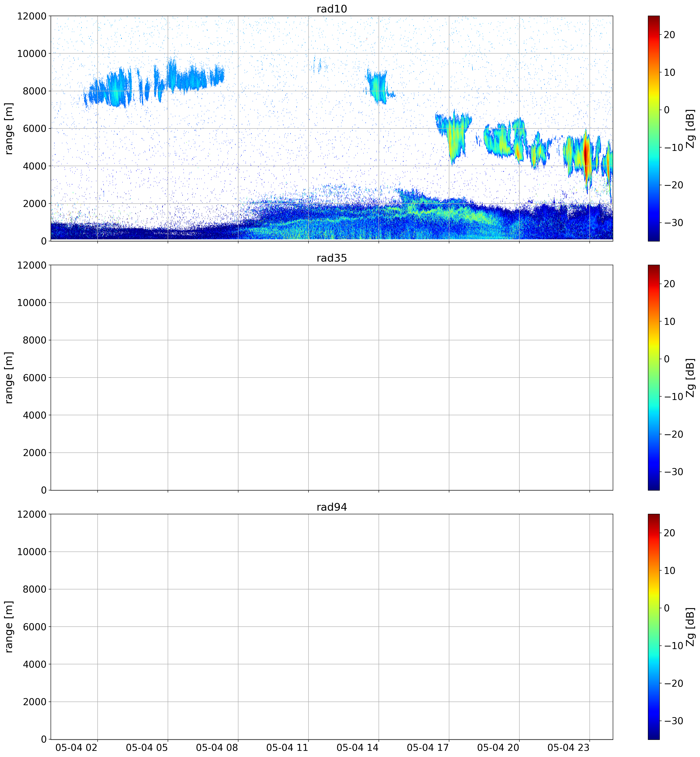Click the rad10 colorbar gradient
The height and width of the screenshot is (757, 700).
[653, 128]
